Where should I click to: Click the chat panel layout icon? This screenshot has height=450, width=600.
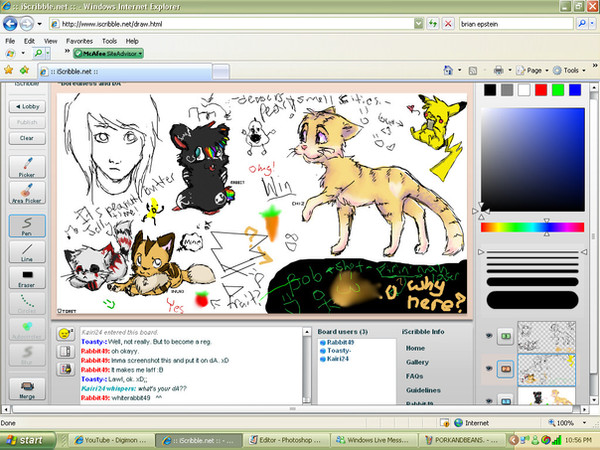pyautogui.click(x=65, y=352)
